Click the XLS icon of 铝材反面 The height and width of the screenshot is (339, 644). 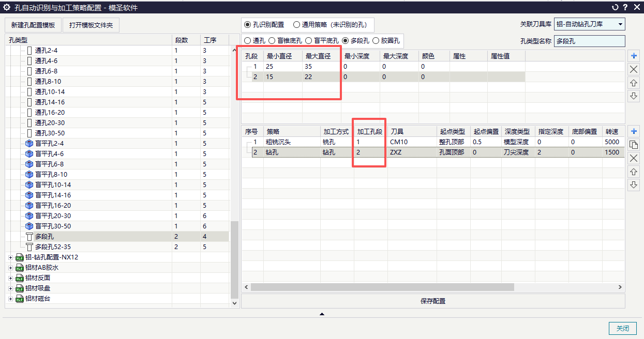click(x=20, y=278)
